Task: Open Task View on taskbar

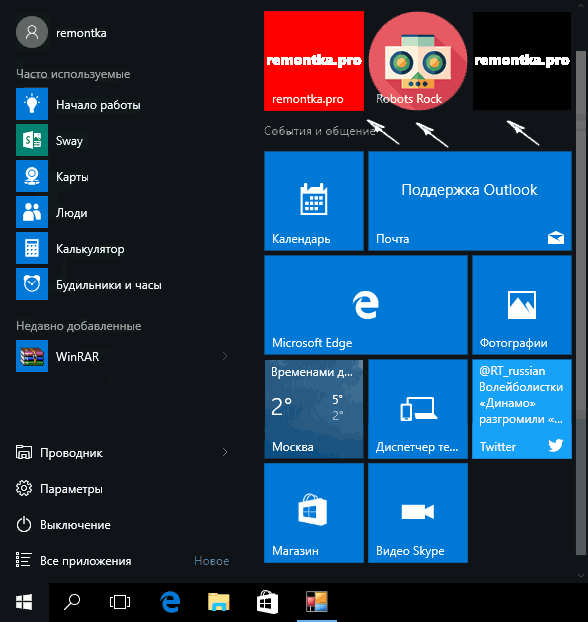Action: (120, 602)
